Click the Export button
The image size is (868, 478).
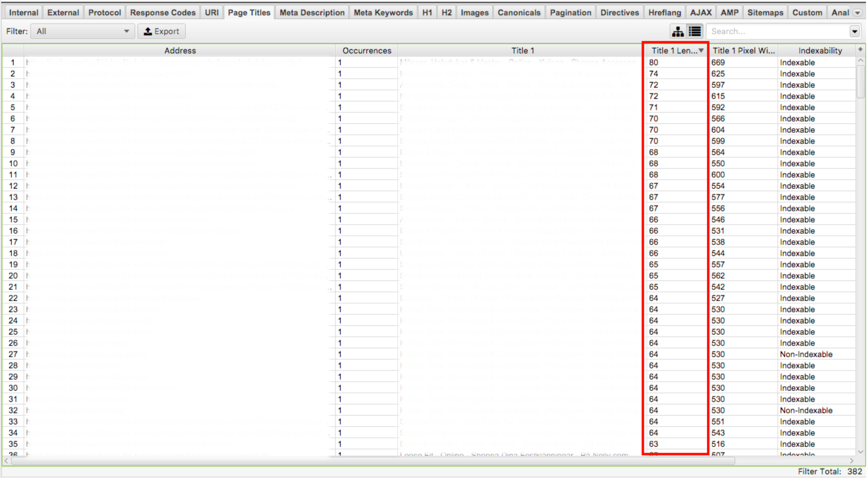click(161, 32)
